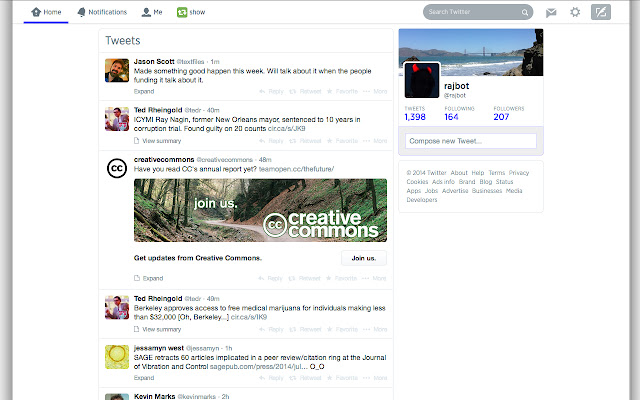This screenshot has height=400, width=640.
Task: Reply to jessamyn west's tweet
Action: [x=271, y=378]
